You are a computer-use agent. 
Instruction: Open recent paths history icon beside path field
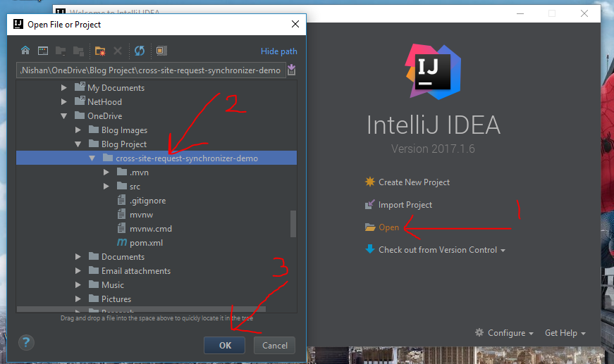(291, 70)
